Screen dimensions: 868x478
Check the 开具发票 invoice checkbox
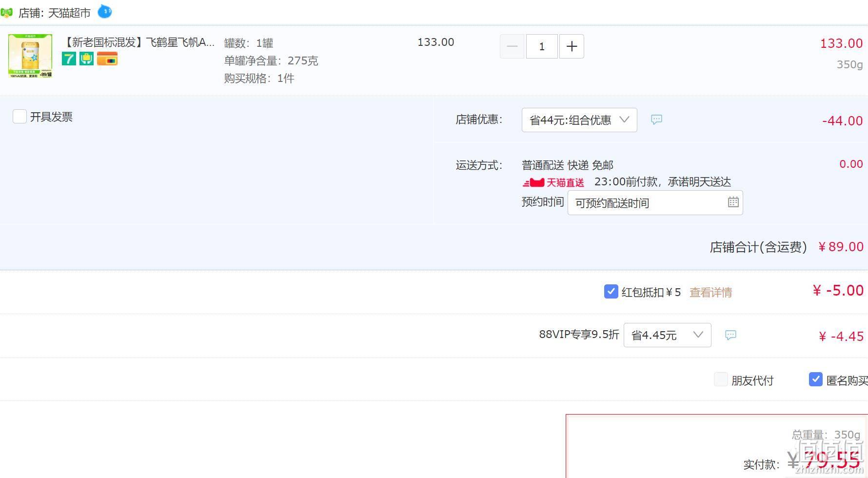[x=20, y=117]
